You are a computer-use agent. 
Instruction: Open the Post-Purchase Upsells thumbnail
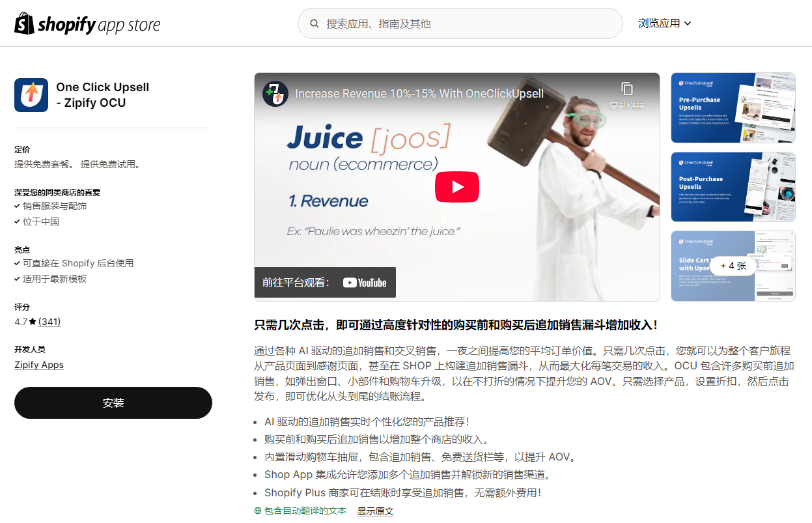coord(733,187)
